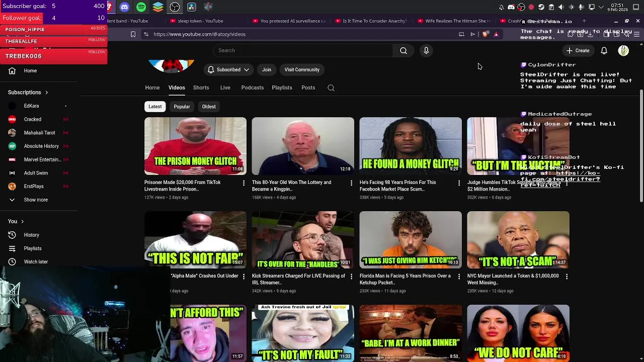Screen dimensions: 644x362
Task: Click the page vertical scrollbar
Action: (641, 146)
